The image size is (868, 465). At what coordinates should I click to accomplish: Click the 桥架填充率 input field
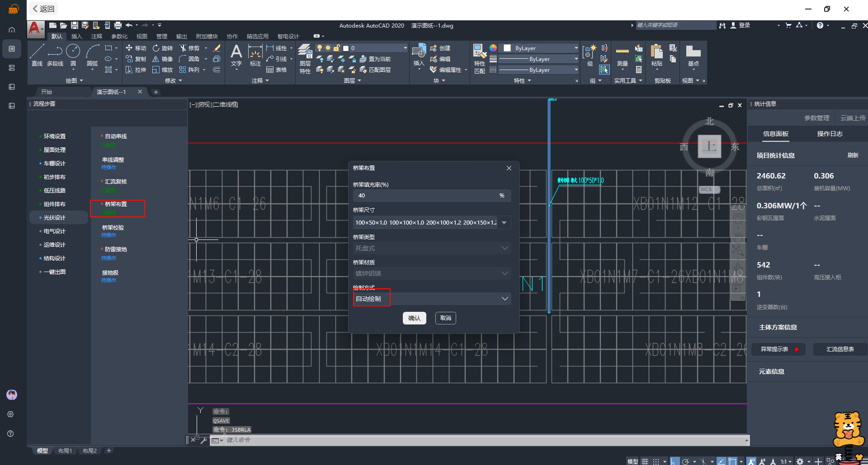(x=425, y=196)
